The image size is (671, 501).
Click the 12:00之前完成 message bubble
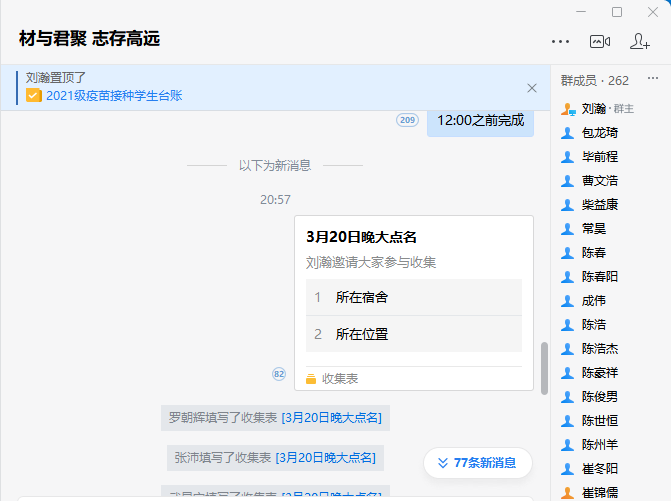point(480,120)
